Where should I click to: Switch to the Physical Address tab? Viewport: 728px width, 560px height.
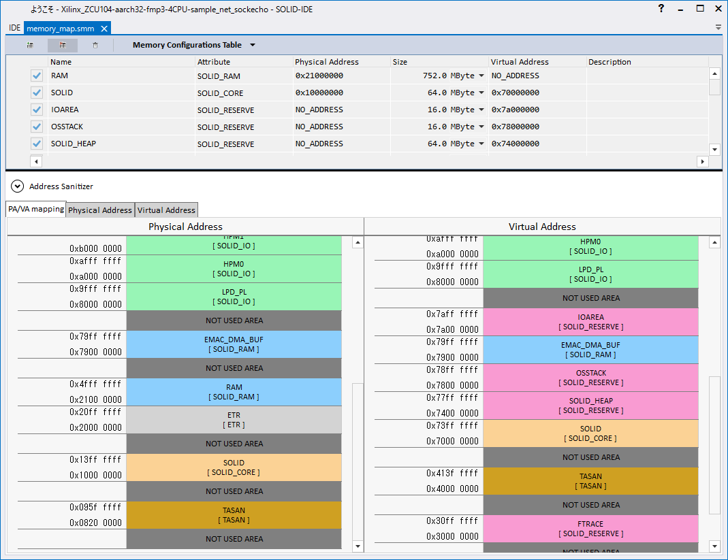pos(100,210)
